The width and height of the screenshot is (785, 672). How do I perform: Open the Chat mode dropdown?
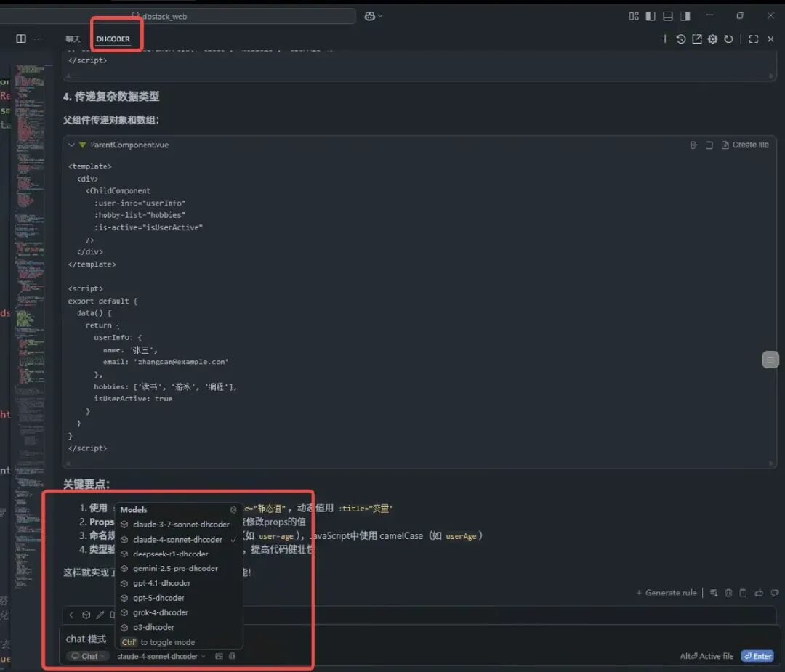[x=88, y=656]
